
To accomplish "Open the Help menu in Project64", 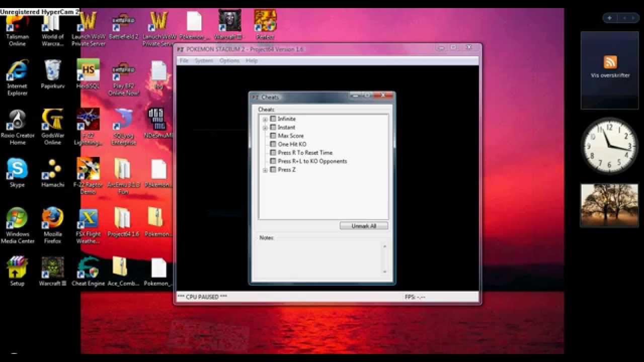I will (x=252, y=60).
